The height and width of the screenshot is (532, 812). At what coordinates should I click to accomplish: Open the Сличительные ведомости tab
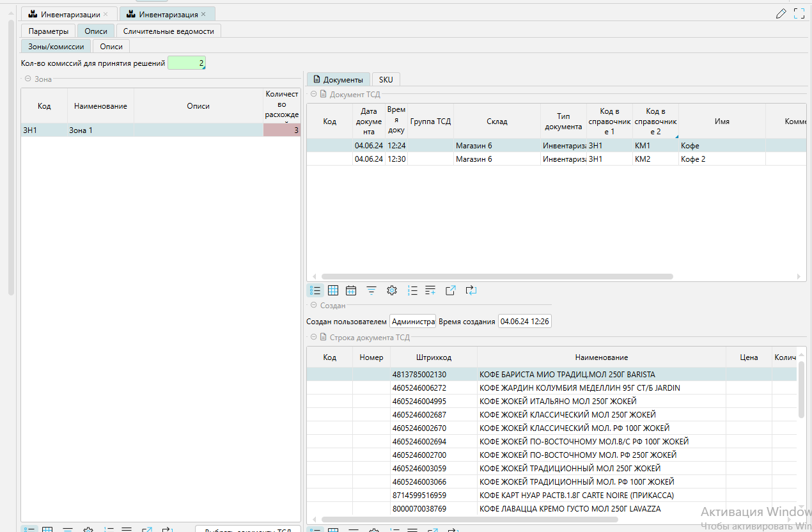[169, 31]
